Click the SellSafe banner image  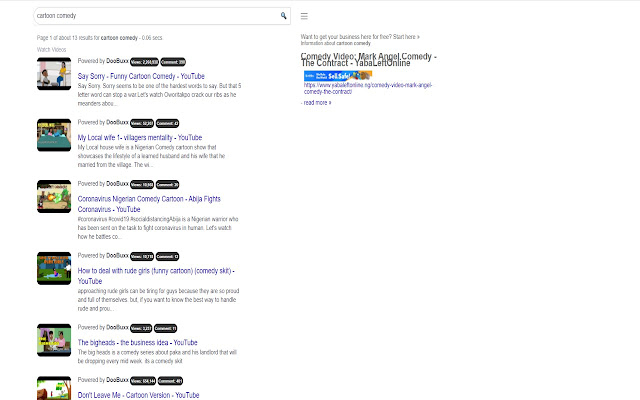pyautogui.click(x=338, y=76)
